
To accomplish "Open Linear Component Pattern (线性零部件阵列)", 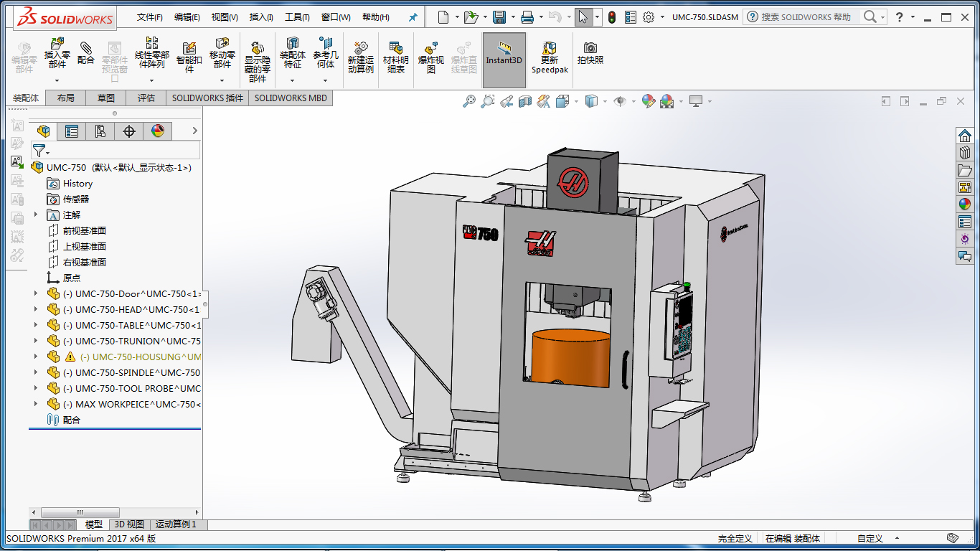I will click(152, 53).
